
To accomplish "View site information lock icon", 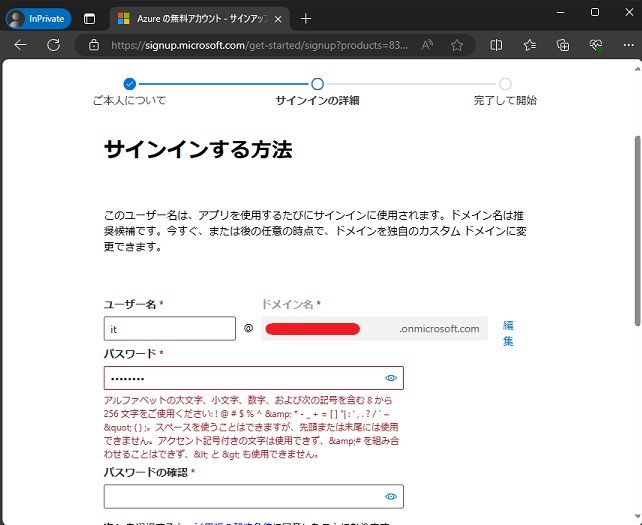I will tap(94, 45).
